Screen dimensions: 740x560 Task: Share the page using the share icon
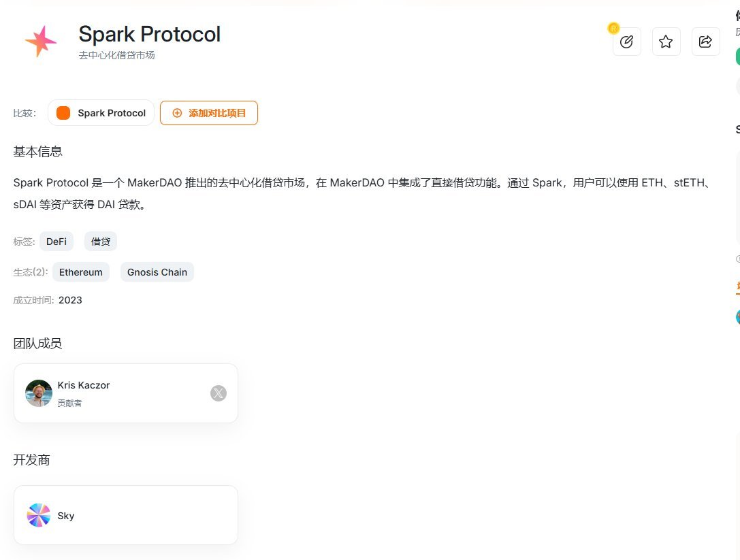tap(705, 42)
